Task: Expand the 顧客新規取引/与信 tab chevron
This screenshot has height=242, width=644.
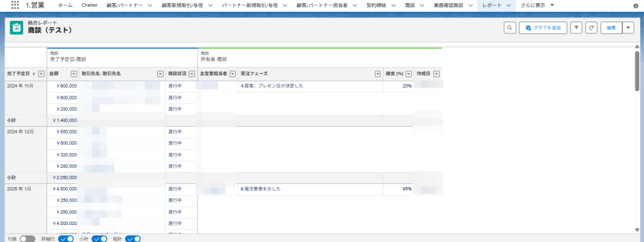Action: [210, 5]
